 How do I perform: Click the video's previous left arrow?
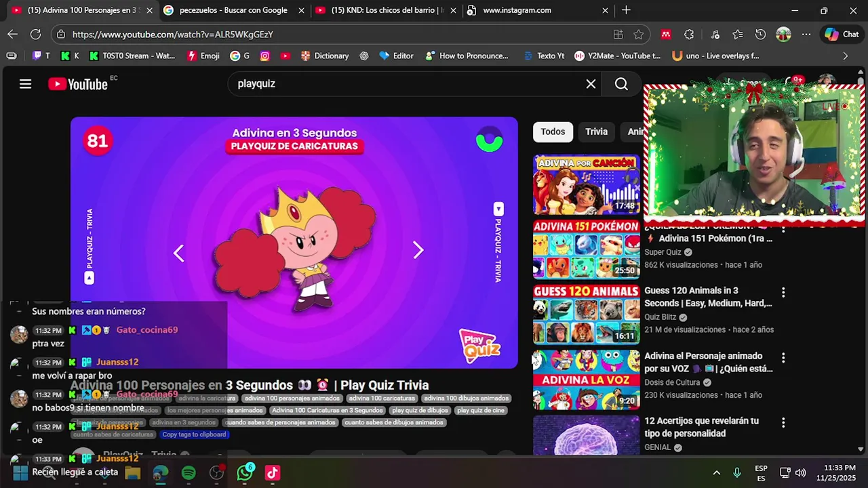coord(178,253)
